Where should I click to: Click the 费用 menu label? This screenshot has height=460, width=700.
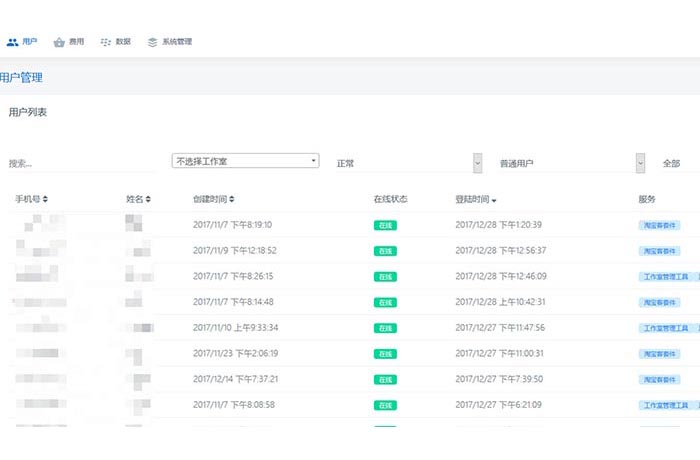tap(76, 42)
